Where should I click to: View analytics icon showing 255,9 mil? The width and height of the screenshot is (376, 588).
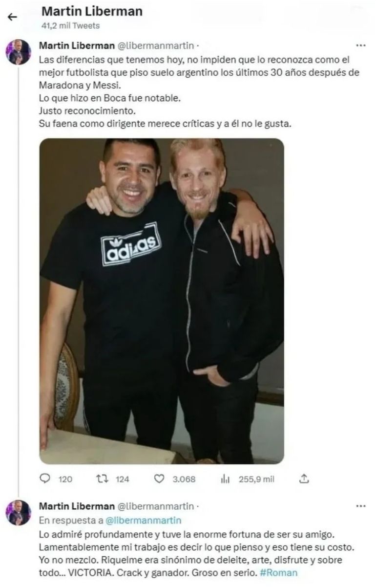pyautogui.click(x=225, y=479)
